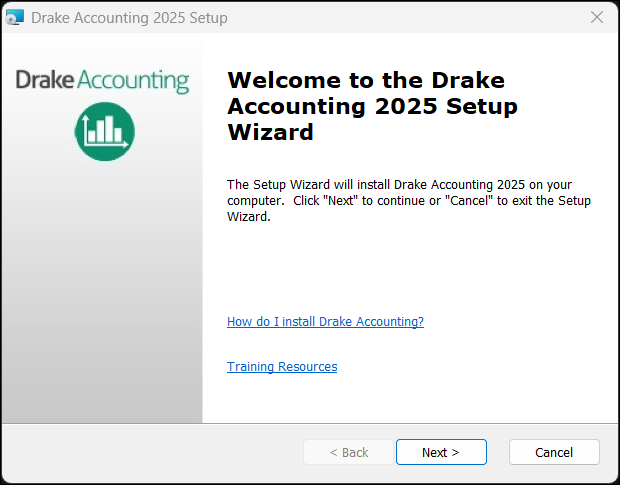Screen dimensions: 620x485
Task: Click the "Drake Accounting 2025 Setup" title text
Action: pos(129,18)
